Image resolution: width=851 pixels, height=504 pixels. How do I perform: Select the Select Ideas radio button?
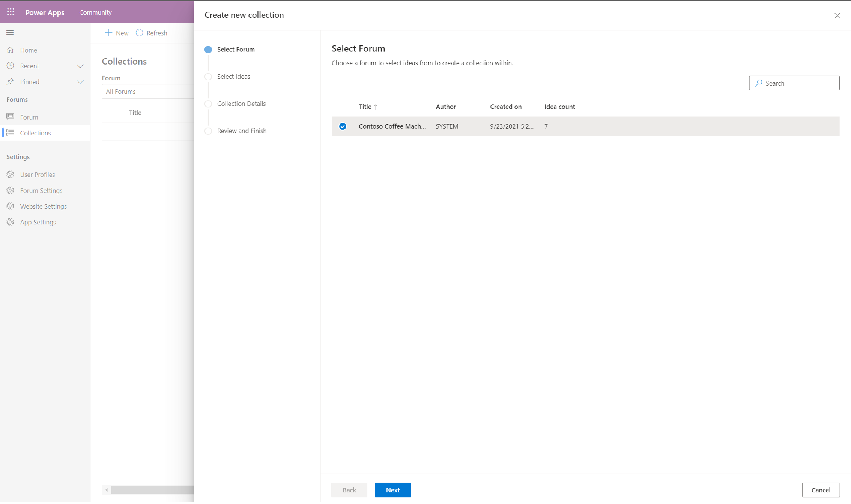click(209, 76)
